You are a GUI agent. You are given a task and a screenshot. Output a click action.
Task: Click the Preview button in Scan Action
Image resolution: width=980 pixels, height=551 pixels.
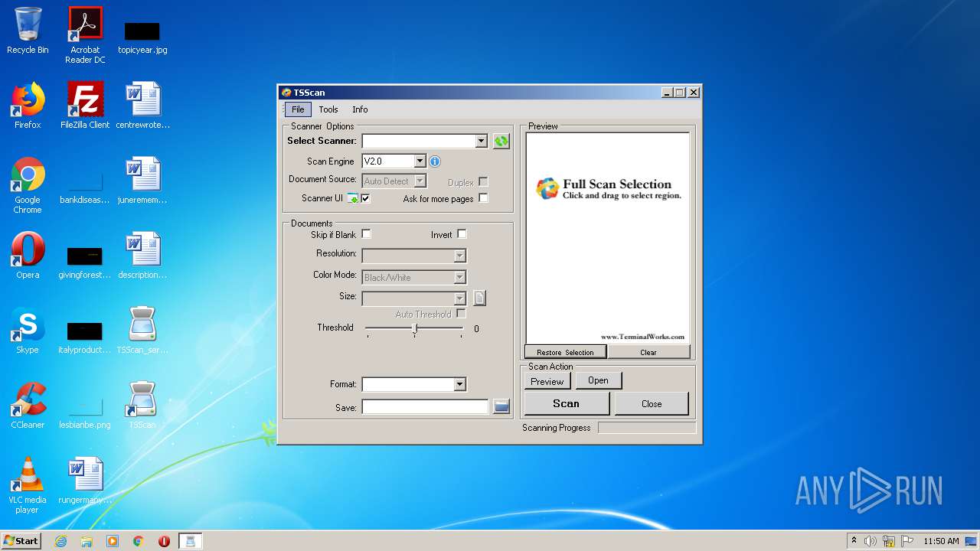tap(547, 381)
